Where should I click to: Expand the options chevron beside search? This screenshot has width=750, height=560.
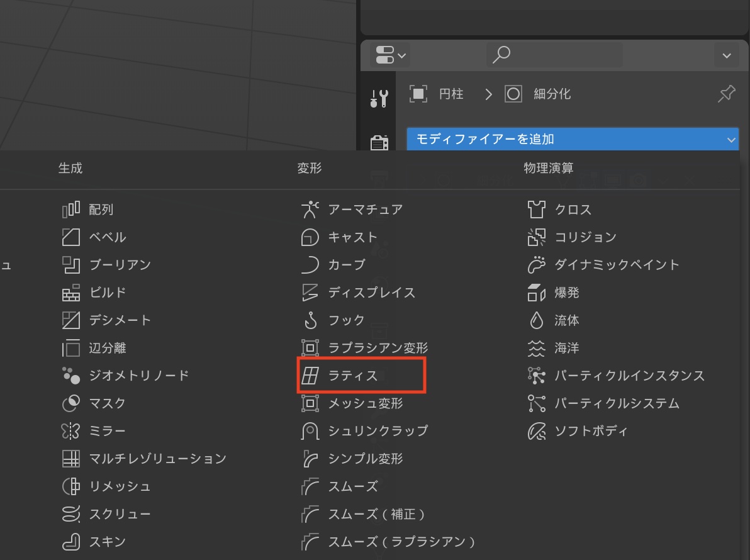pyautogui.click(x=726, y=55)
